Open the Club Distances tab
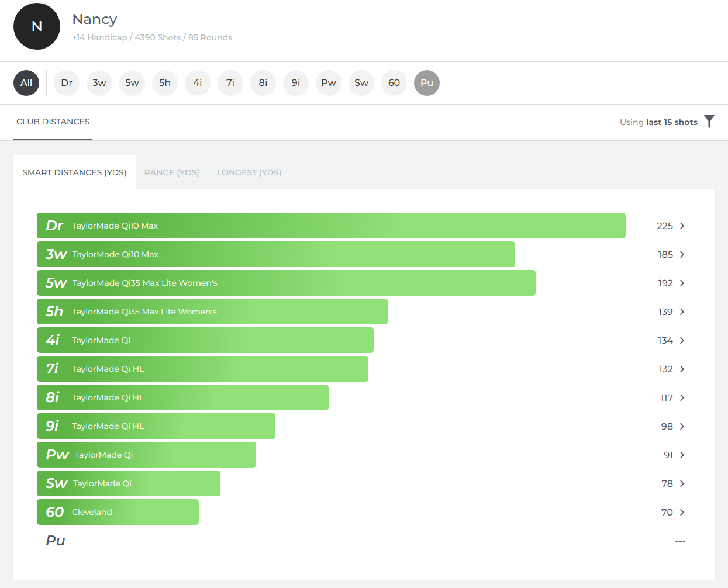728x588 pixels. click(53, 122)
